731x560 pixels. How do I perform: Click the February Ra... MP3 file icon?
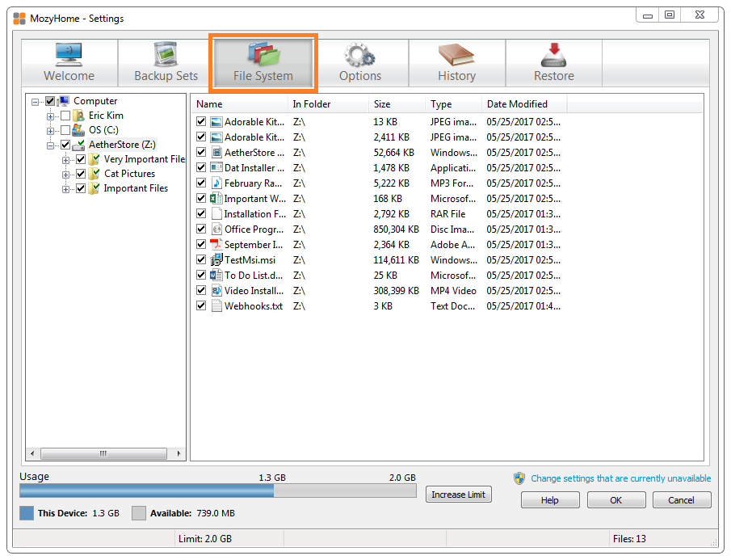click(x=216, y=183)
